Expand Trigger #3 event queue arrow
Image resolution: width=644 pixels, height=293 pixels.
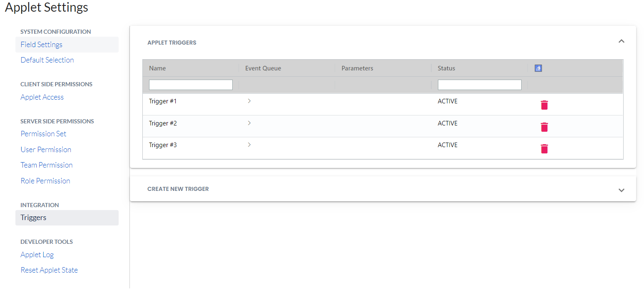click(249, 145)
